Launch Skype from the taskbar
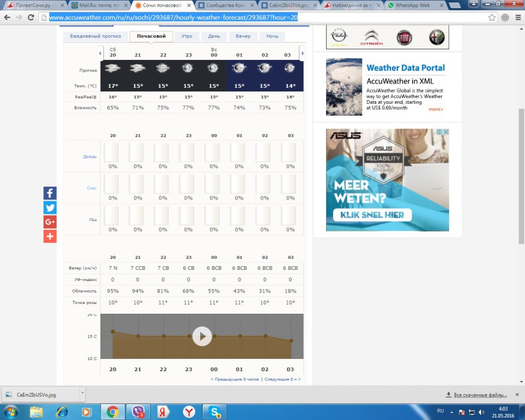The width and height of the screenshot is (525, 420). 214,411
